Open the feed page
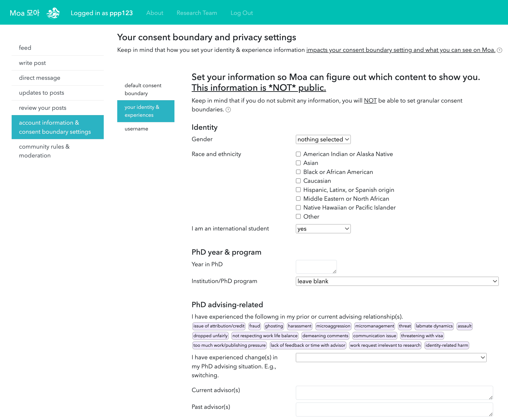The image size is (508, 420). pyautogui.click(x=58, y=48)
